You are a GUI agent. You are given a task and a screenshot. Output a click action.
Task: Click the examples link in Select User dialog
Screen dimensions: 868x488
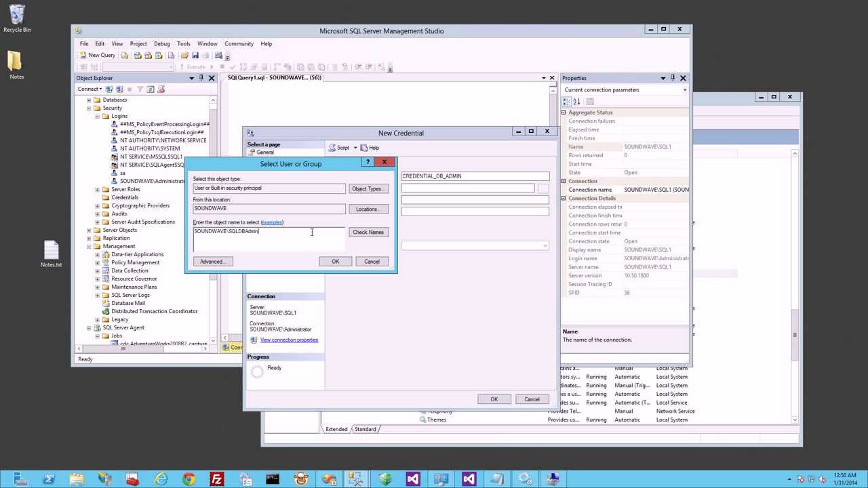(271, 222)
